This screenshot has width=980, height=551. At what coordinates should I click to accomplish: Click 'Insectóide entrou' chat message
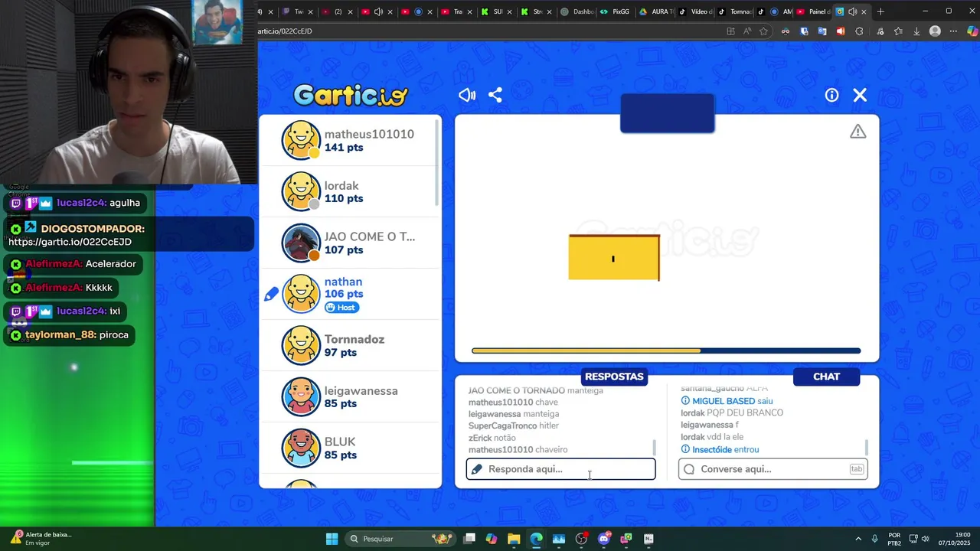(x=720, y=449)
